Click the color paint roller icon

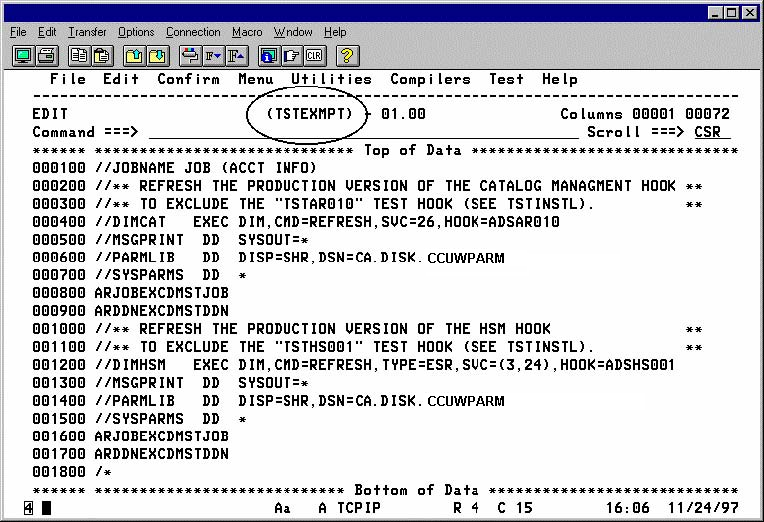pyautogui.click(x=190, y=56)
